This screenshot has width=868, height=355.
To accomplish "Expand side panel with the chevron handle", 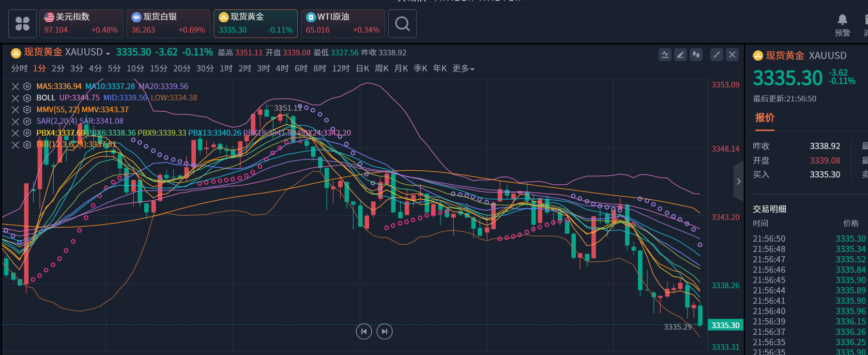I will pyautogui.click(x=739, y=181).
